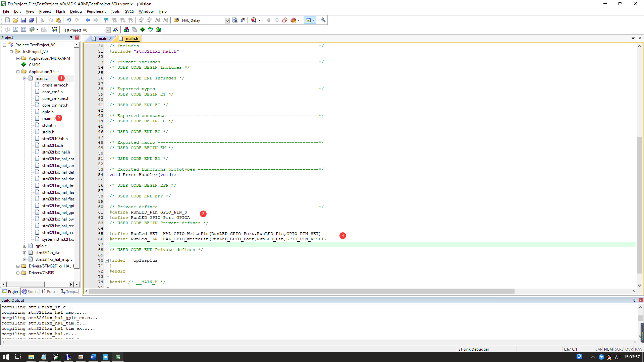Insert a bookmark with the flag icon
Viewport: 644px width, 362px height.
click(x=106, y=20)
